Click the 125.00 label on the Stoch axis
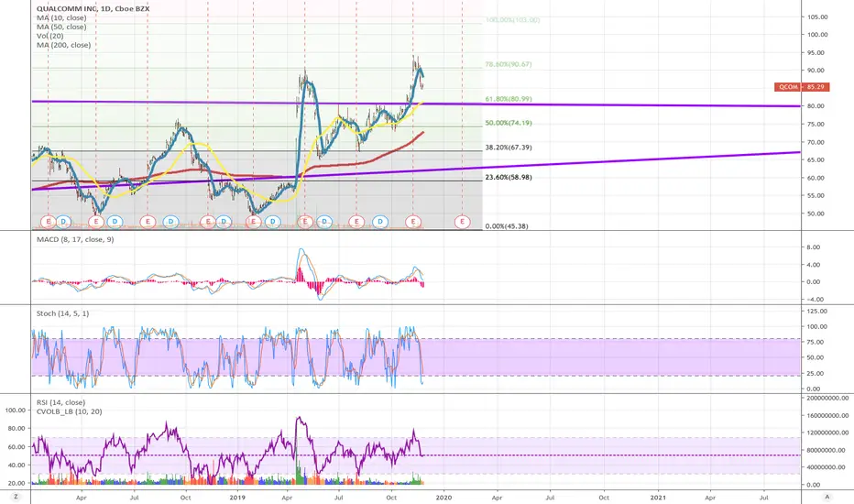854x504 pixels. (x=816, y=312)
